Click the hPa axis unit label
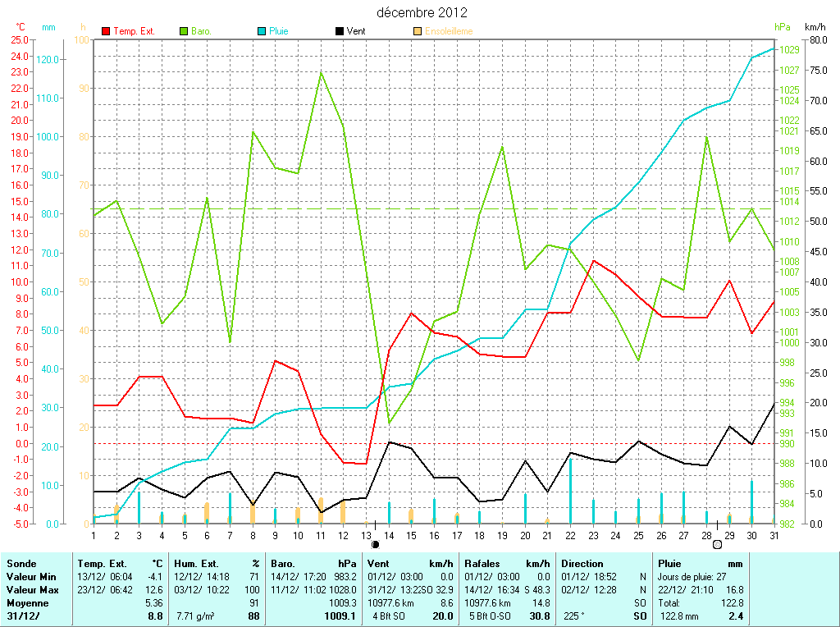This screenshot has height=627, width=840. 782,27
